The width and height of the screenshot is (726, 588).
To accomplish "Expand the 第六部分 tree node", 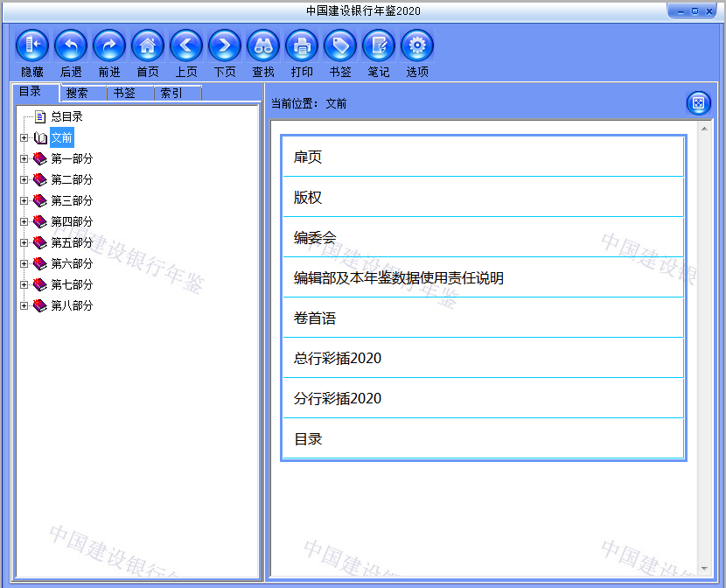I will tap(24, 263).
